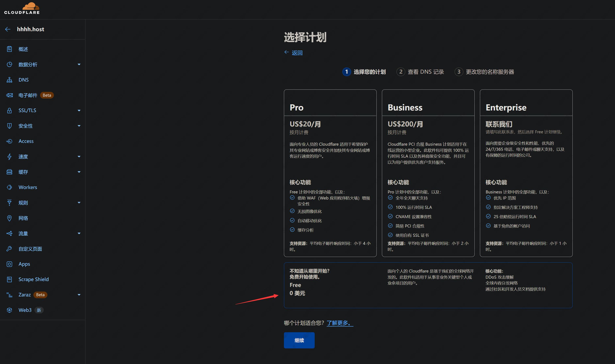Image resolution: width=615 pixels, height=364 pixels.
Task: Click the 优先 IP 范围 feature line
Action: click(505, 198)
